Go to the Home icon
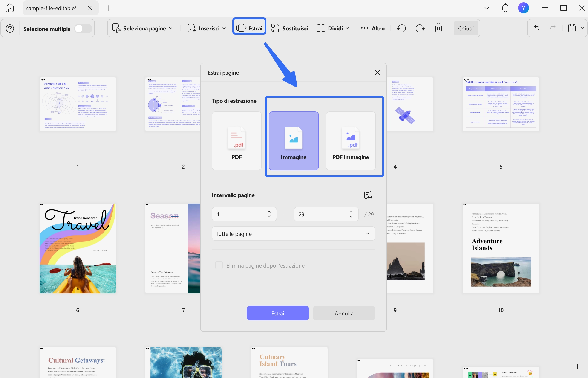588x378 pixels. [10, 8]
